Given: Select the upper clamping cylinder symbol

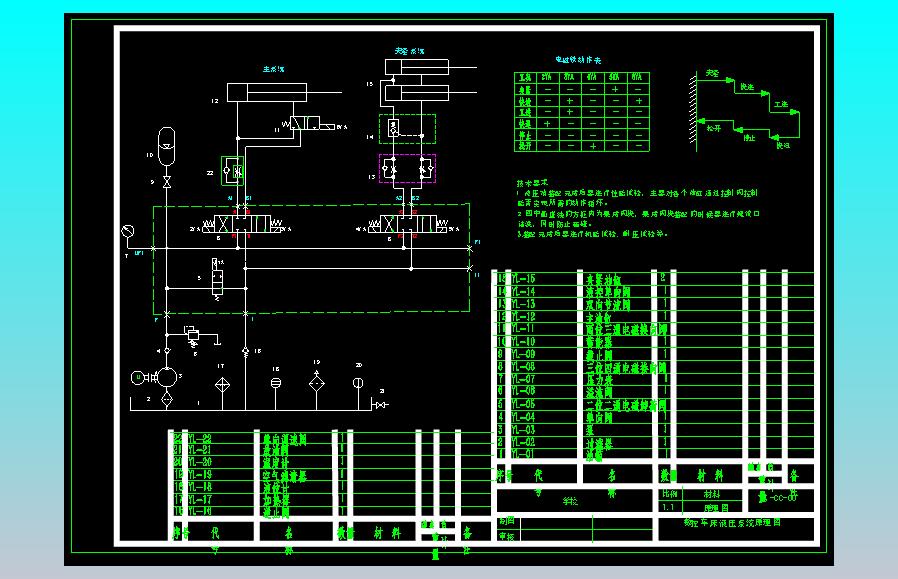Looking at the screenshot, I should pyautogui.click(x=417, y=67).
